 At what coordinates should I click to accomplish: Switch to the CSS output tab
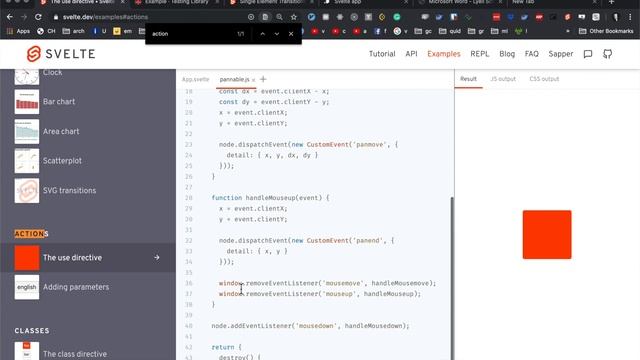click(x=544, y=79)
